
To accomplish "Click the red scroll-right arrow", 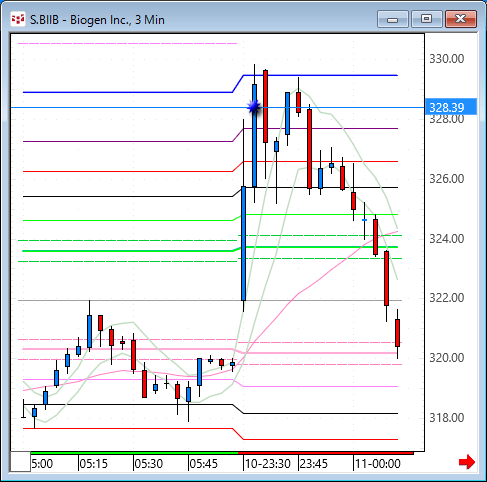I will (x=466, y=462).
